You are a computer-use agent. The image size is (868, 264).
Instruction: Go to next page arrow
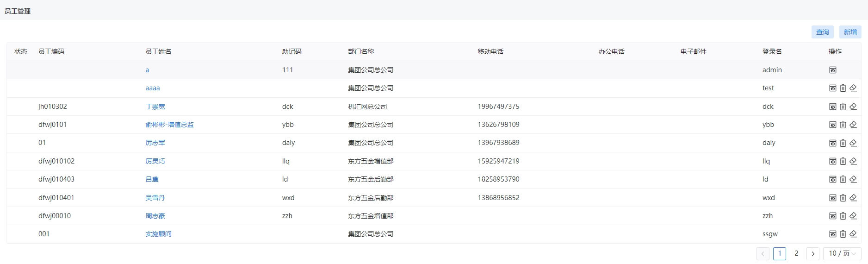[x=813, y=253]
